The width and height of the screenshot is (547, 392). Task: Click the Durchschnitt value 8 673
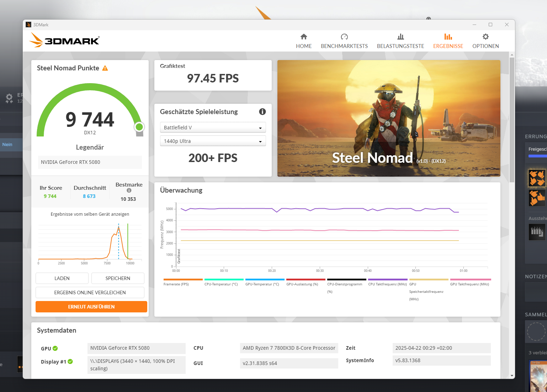(x=89, y=196)
